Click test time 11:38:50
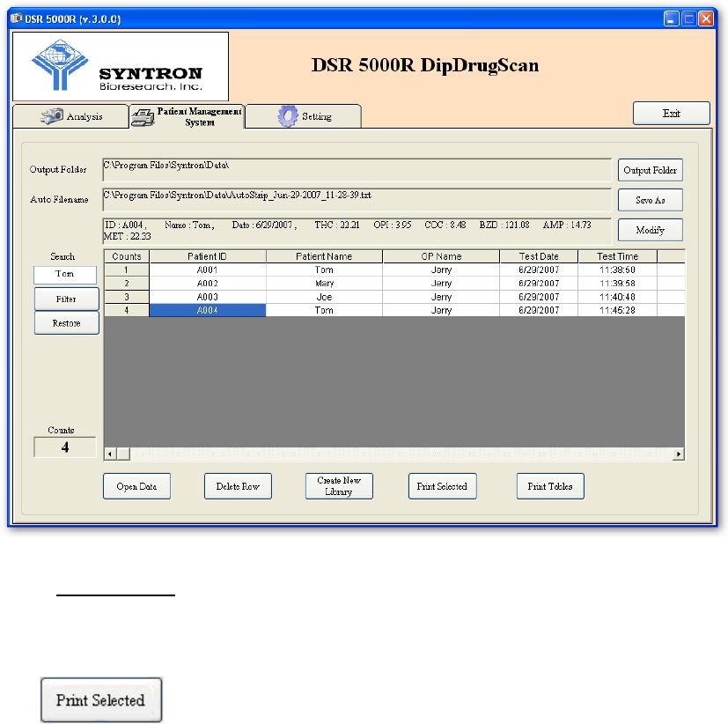The height and width of the screenshot is (724, 728). [617, 270]
